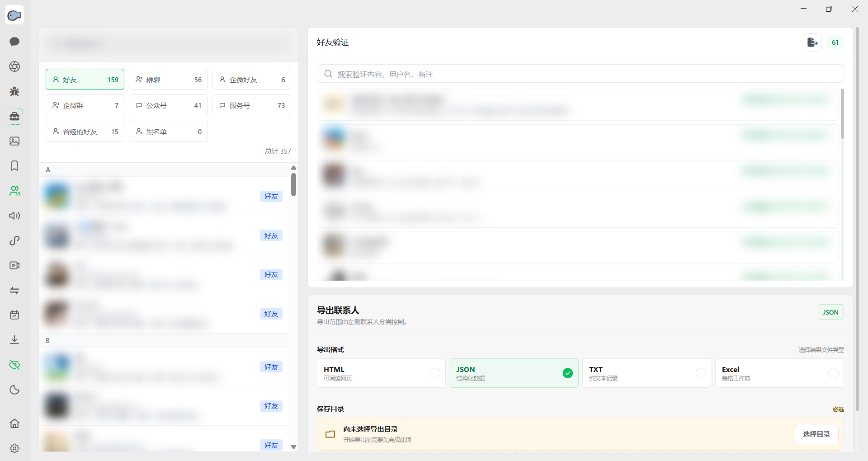Select the 曾经的好友 15 category

coord(85,132)
